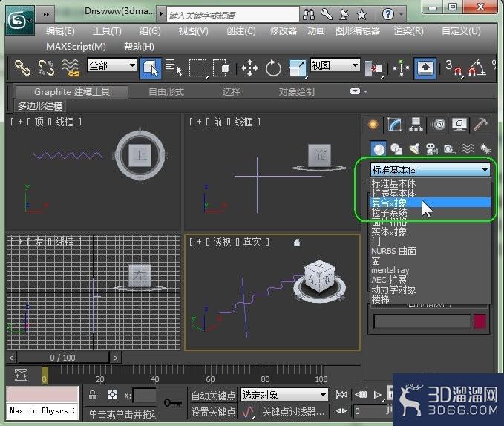Open the Modify command panel tab
Viewport: 504px width, 426px height.
pos(394,125)
